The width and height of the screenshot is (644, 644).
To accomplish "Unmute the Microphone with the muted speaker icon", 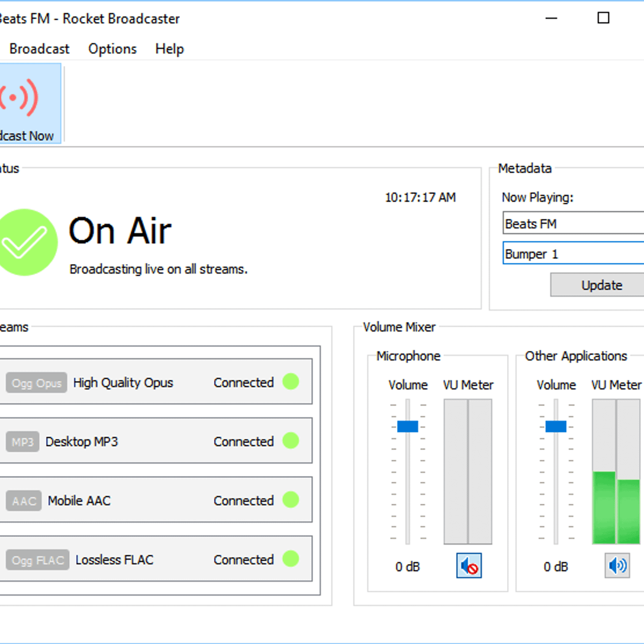I will tap(469, 566).
